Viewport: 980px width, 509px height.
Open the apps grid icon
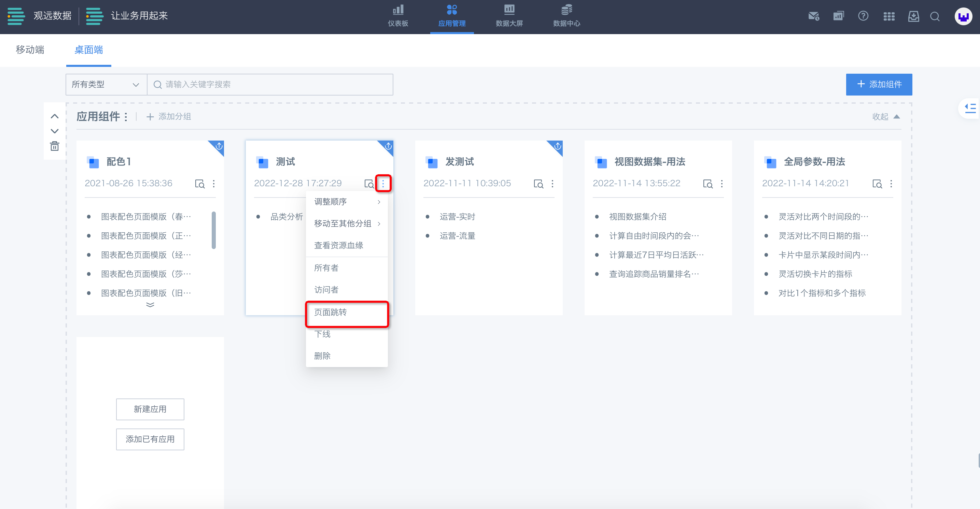pyautogui.click(x=889, y=16)
